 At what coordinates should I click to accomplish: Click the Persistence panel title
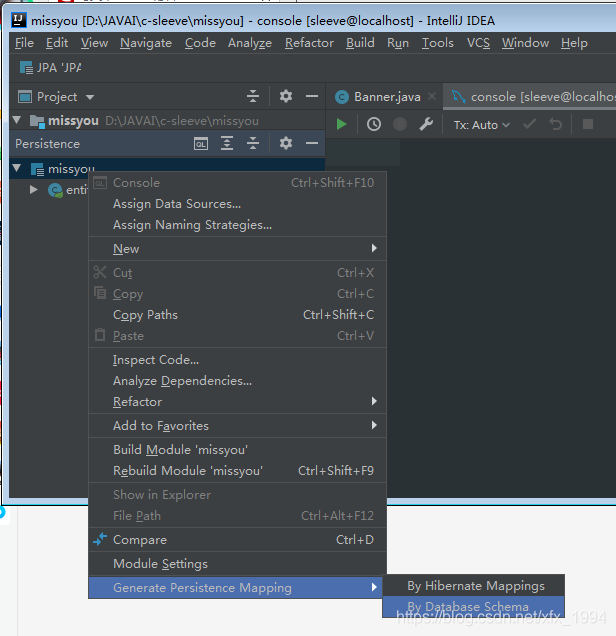[47, 144]
